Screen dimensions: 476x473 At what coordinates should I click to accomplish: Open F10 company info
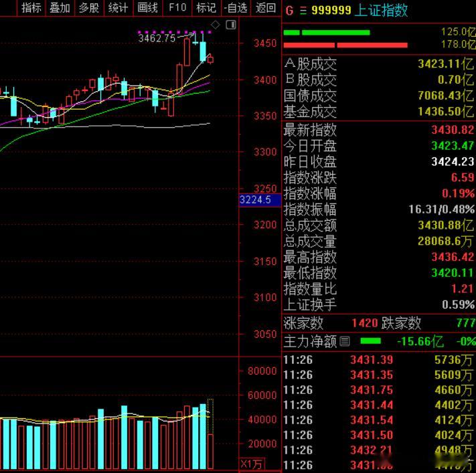177,7
